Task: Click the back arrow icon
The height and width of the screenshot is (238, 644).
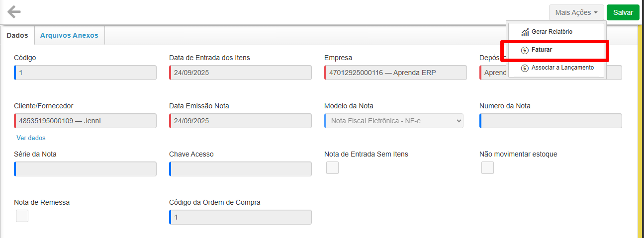Action: pos(14,12)
